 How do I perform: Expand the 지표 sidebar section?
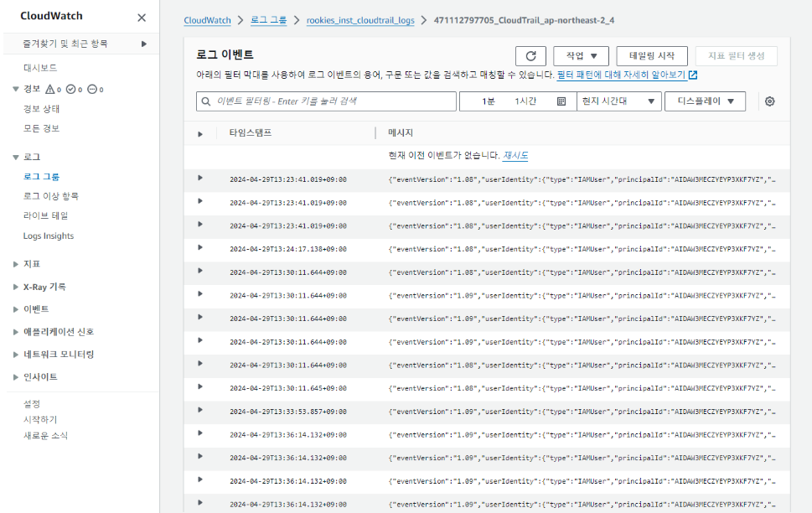(x=16, y=264)
